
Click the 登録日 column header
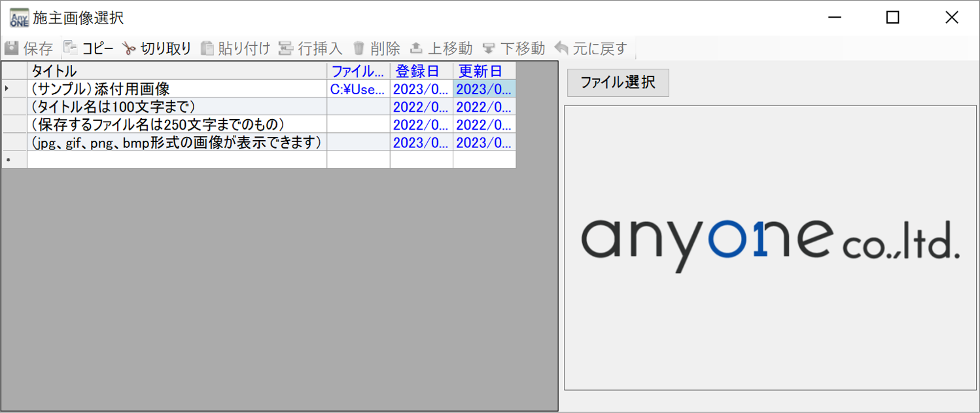click(x=421, y=71)
